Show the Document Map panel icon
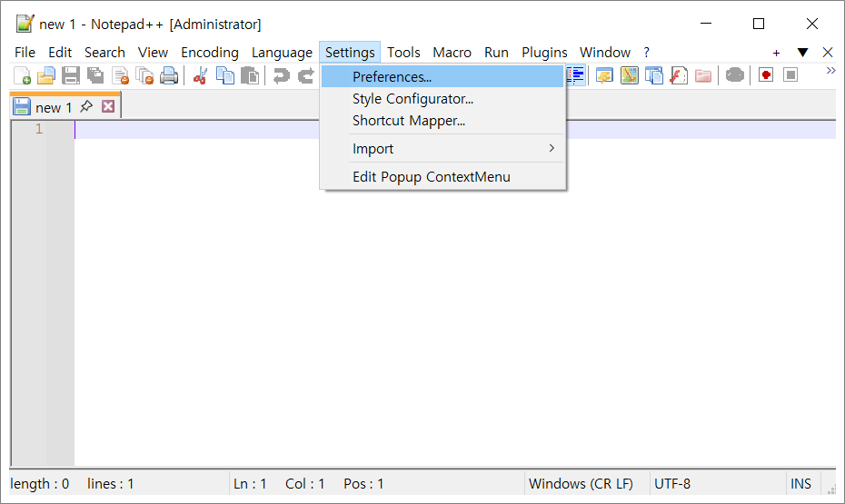This screenshot has height=504, width=845. coord(630,75)
